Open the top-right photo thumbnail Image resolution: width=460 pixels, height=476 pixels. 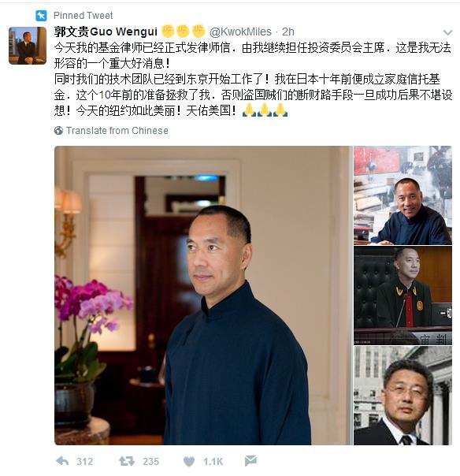click(x=402, y=195)
